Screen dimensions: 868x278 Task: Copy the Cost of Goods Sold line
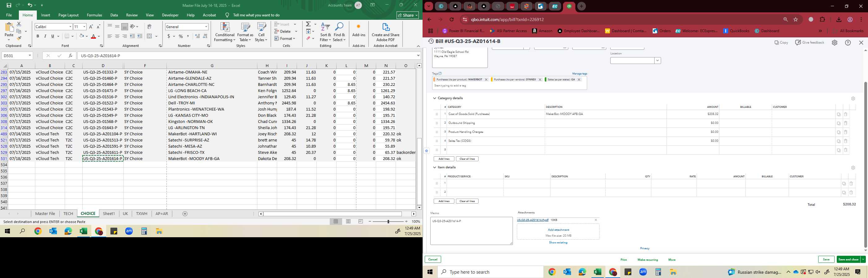839,114
